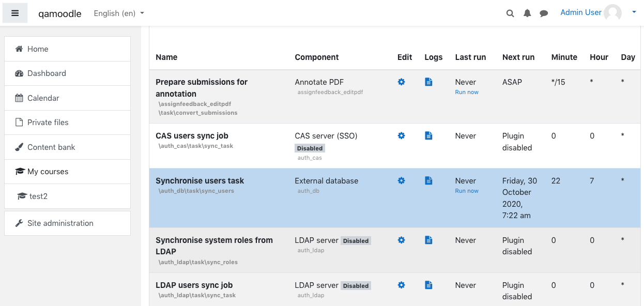
Task: Click the Component column header
Action: point(317,57)
